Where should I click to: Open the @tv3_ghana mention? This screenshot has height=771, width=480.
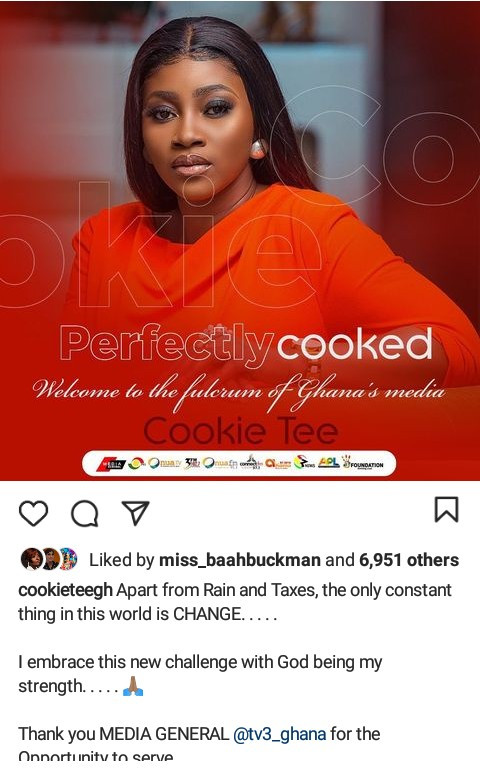(279, 734)
